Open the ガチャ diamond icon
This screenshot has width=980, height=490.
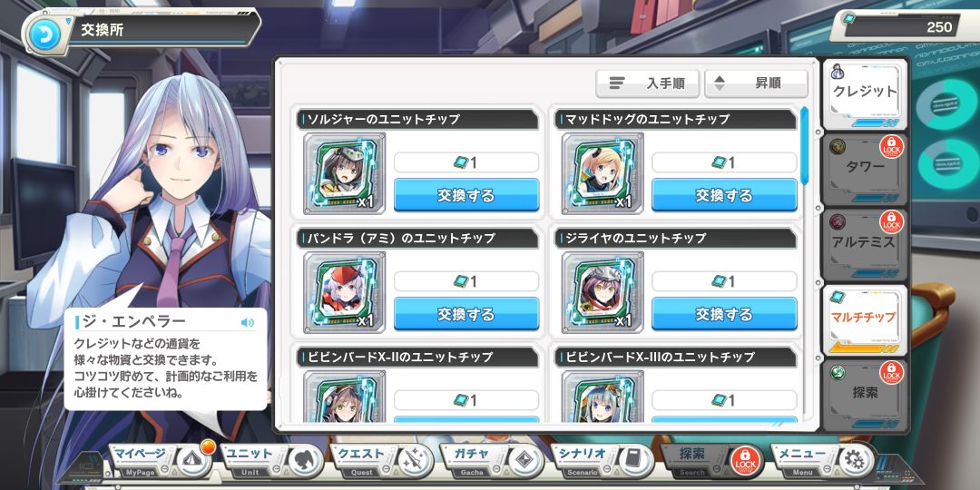[x=526, y=461]
